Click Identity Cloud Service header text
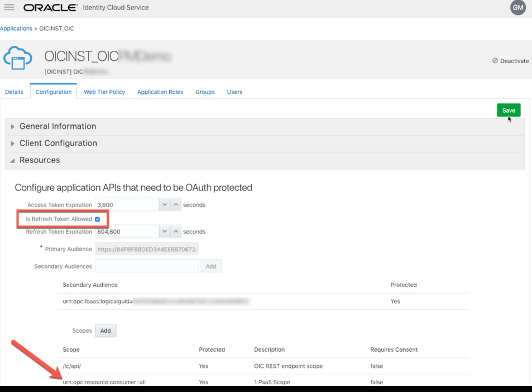 (x=116, y=7)
